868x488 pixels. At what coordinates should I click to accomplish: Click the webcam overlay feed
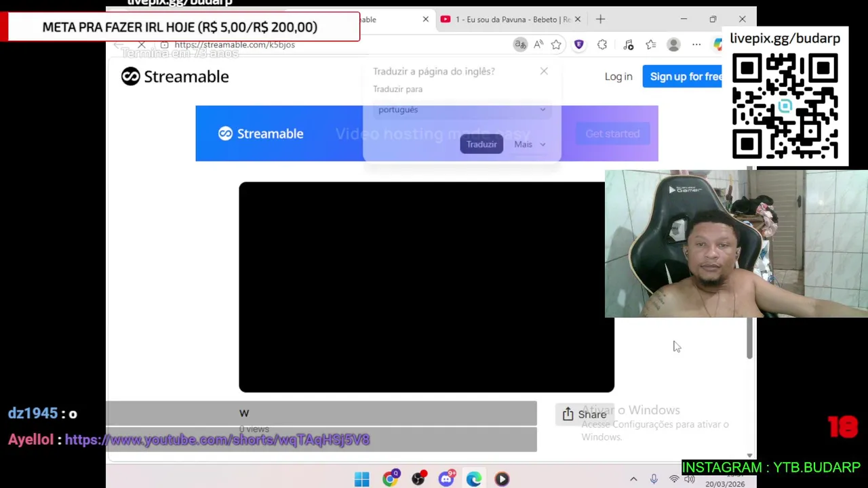click(736, 243)
